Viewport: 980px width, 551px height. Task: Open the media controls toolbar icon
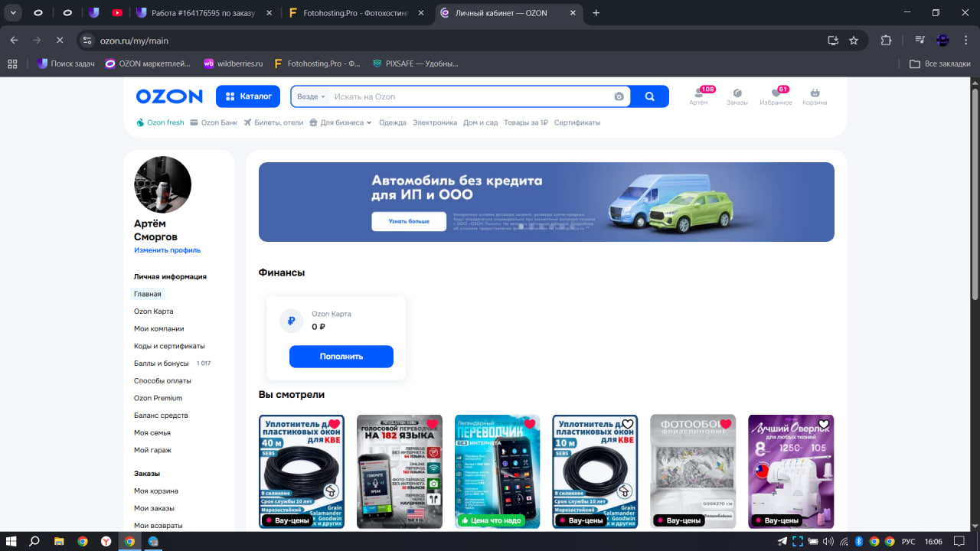[920, 40]
